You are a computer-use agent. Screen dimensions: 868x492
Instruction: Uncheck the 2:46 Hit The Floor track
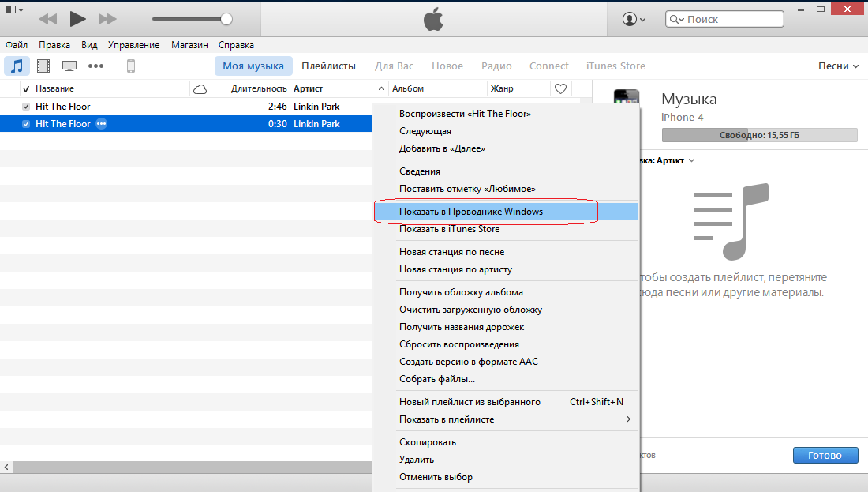tap(25, 107)
